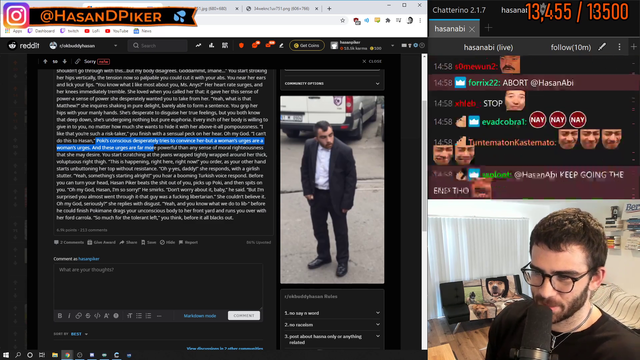Screen dimensions: 640x360
Task: Insert heading in comment editor
Action: 129,316
